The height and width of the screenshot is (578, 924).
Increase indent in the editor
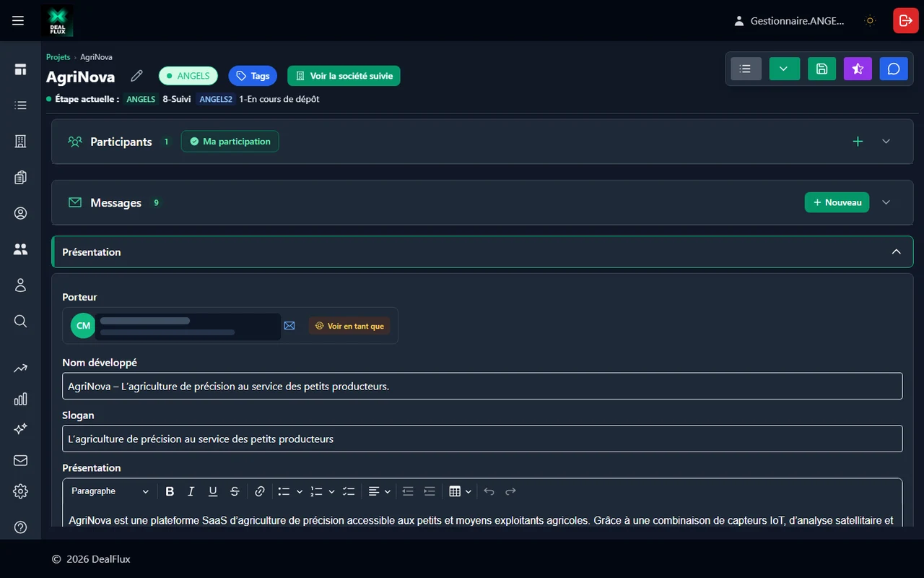pyautogui.click(x=430, y=491)
